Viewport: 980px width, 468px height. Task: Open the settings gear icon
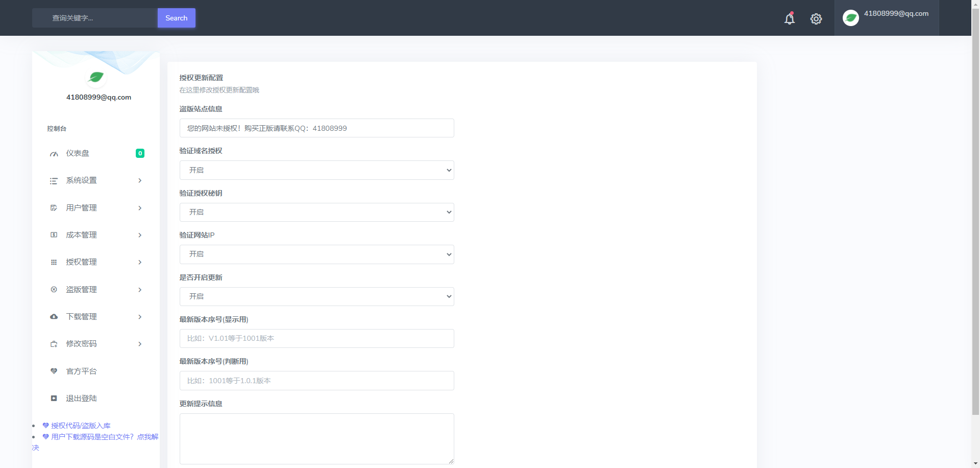pos(816,19)
